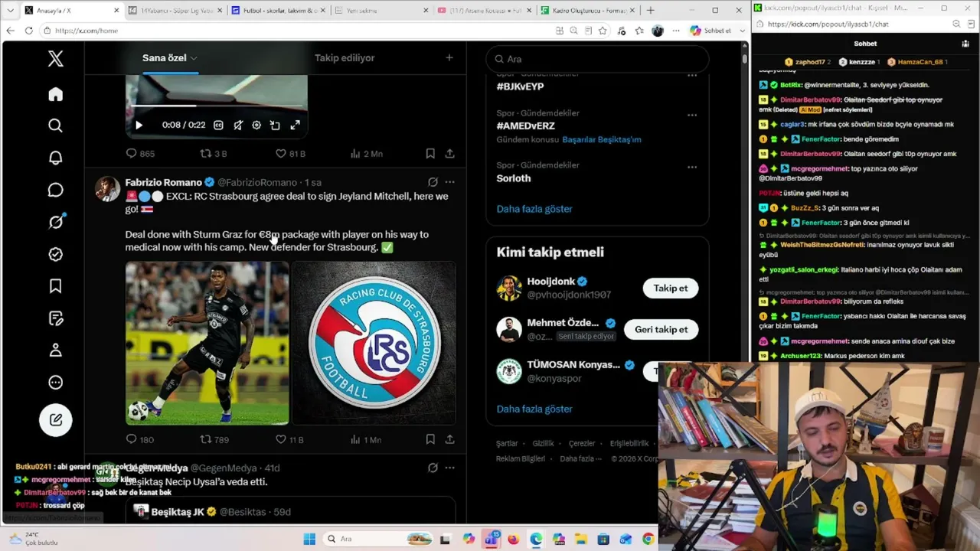Screen dimensions: 980x551
Task: Reply to Fabrizio Romano's post with 180 comments
Action: pos(139,439)
